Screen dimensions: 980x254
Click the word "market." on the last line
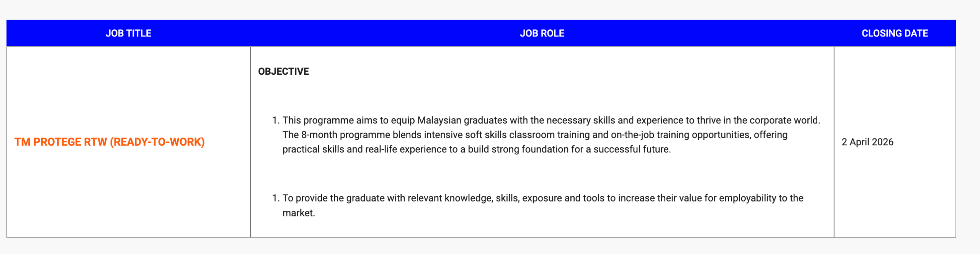(x=299, y=213)
